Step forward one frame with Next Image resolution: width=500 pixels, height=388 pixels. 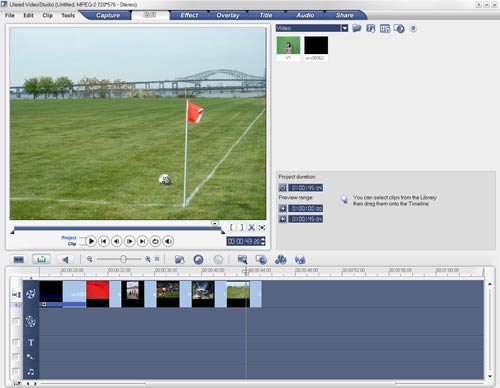point(130,241)
